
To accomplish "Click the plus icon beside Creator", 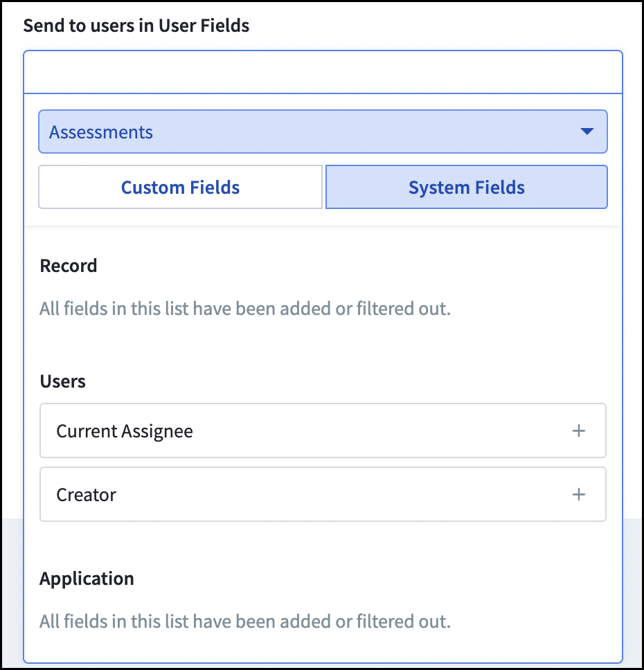I will click(x=579, y=494).
